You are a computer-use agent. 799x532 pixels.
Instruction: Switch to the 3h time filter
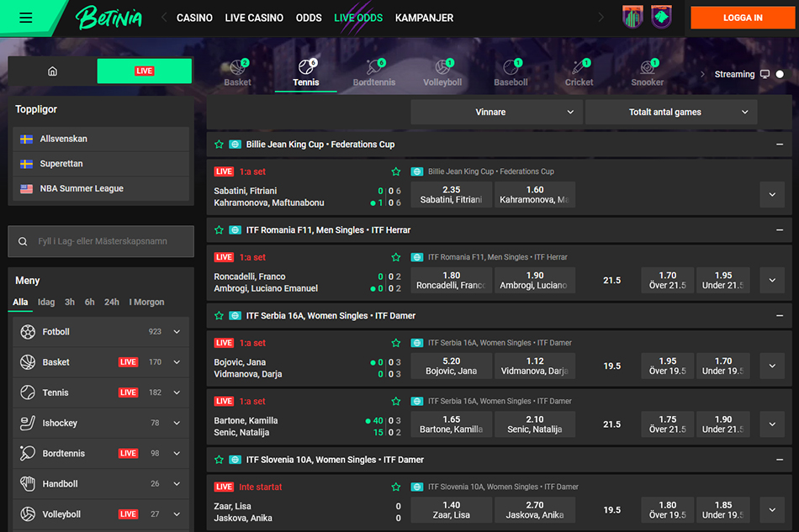click(x=70, y=303)
